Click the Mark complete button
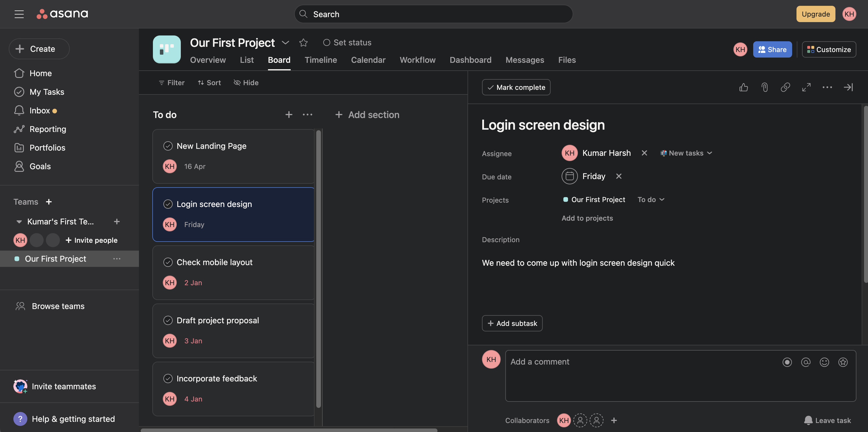Viewport: 868px width, 432px height. click(x=516, y=87)
